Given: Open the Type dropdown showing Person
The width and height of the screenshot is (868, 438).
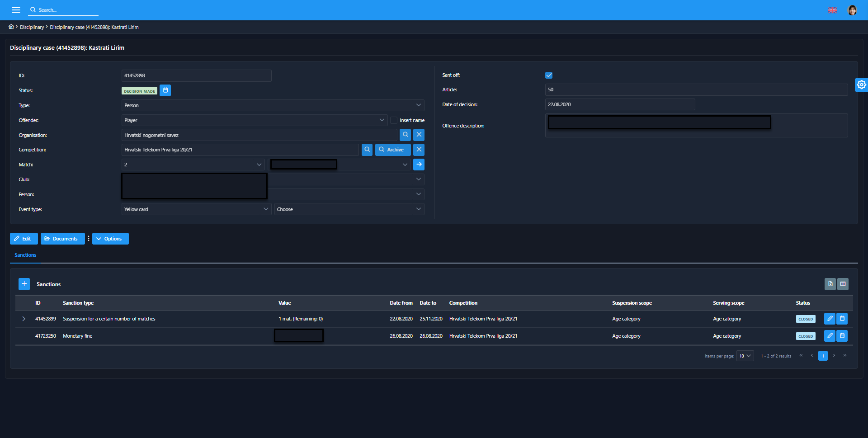Looking at the screenshot, I should 273,105.
